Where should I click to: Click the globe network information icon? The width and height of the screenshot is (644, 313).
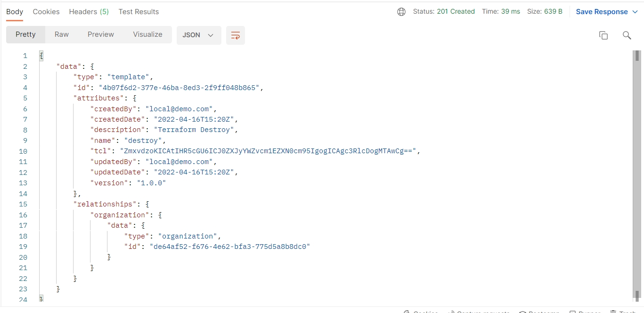click(401, 12)
